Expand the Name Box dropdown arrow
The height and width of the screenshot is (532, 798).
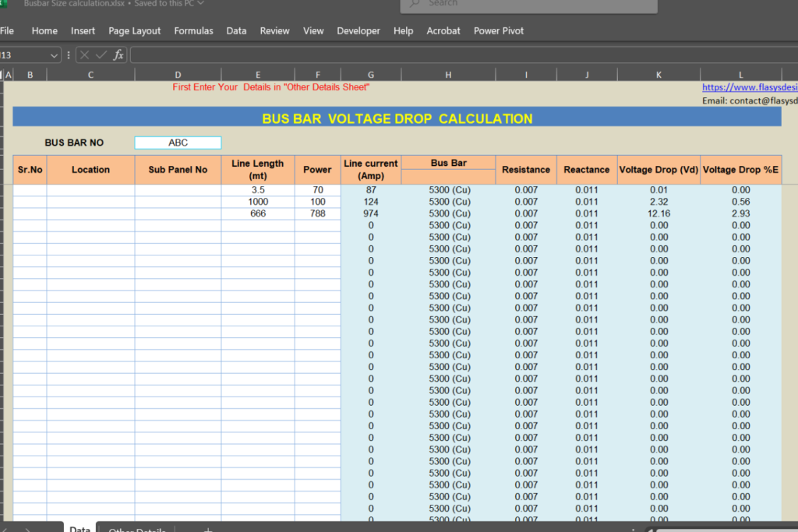click(x=54, y=55)
